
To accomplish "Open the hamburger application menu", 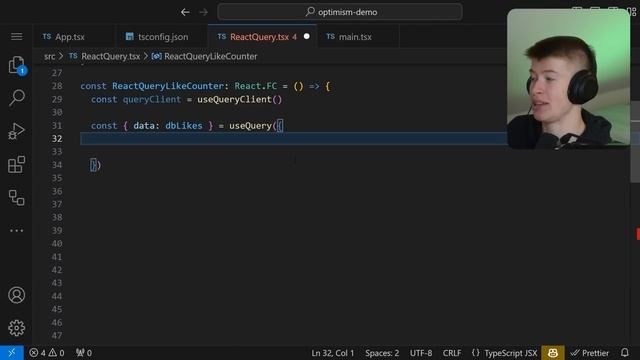I will tap(16, 37).
